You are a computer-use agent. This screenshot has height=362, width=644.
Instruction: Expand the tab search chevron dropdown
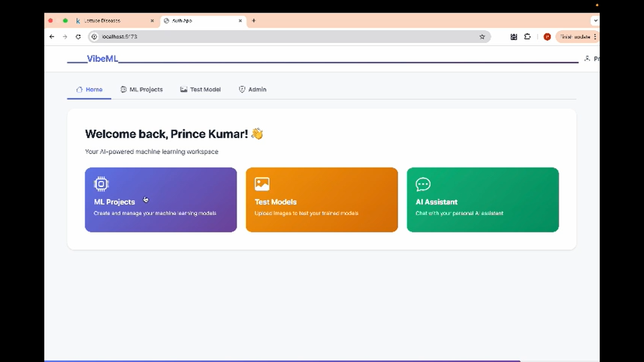point(595,20)
